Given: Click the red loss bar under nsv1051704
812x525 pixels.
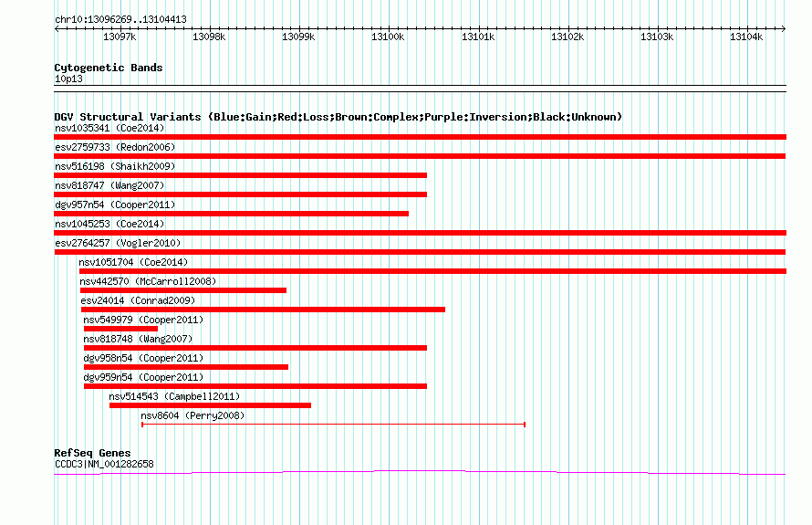Looking at the screenshot, I should click(x=433, y=271).
